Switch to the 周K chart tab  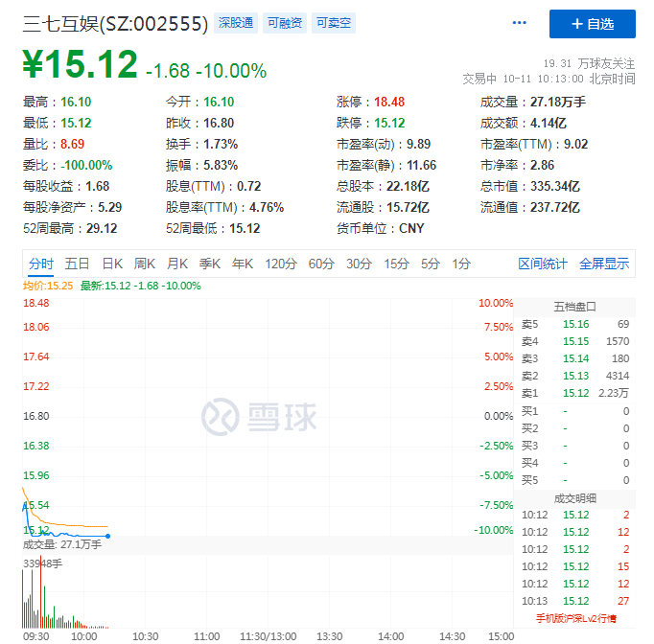[x=145, y=264]
